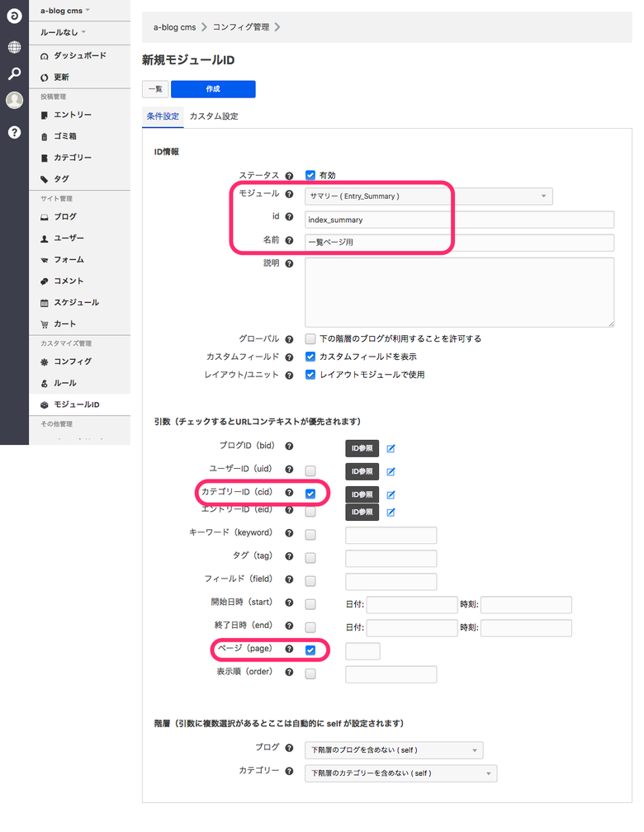Click the id field containing index_summary
The width and height of the screenshot is (644, 832).
(x=458, y=220)
